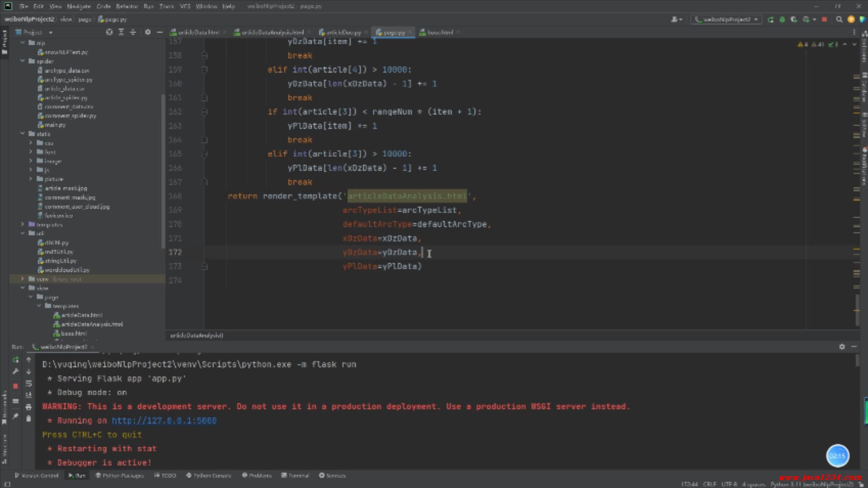This screenshot has height=488, width=868.
Task: Open Search Everywhere magnifier icon
Action: click(x=839, y=19)
